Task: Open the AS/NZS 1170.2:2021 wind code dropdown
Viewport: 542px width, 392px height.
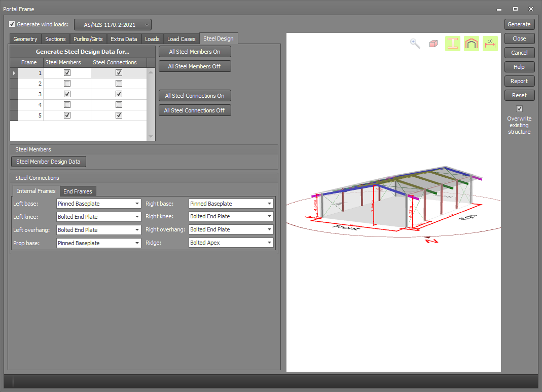Action: (x=113, y=25)
